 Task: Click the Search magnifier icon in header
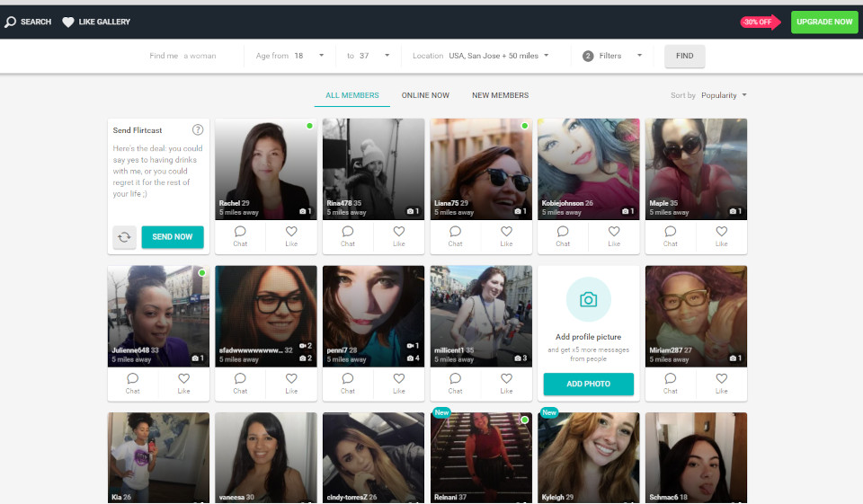tap(11, 22)
